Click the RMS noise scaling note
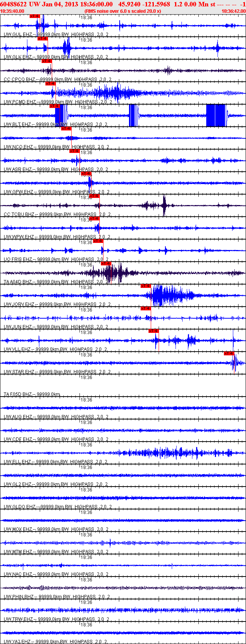This screenshot has width=246, height=644. 123,11
